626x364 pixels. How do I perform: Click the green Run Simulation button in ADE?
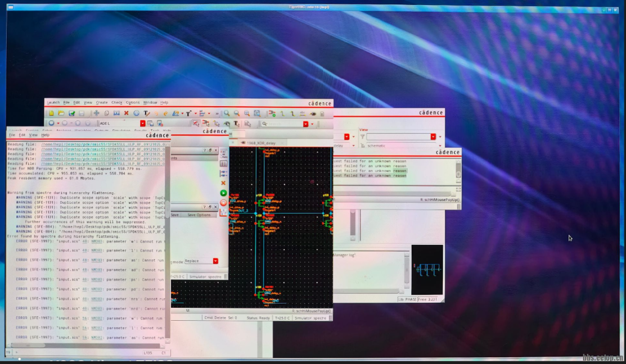223,193
